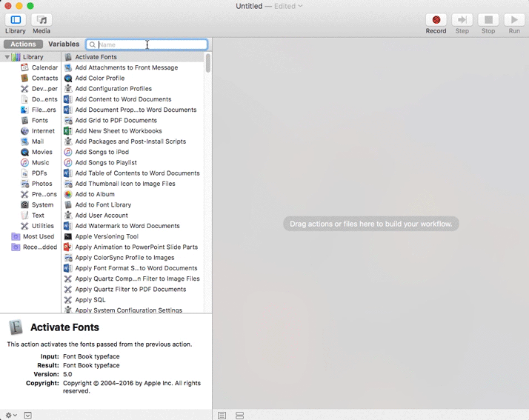This screenshot has height=420, width=529.
Task: Select the Activate Fonts action
Action: (x=133, y=57)
